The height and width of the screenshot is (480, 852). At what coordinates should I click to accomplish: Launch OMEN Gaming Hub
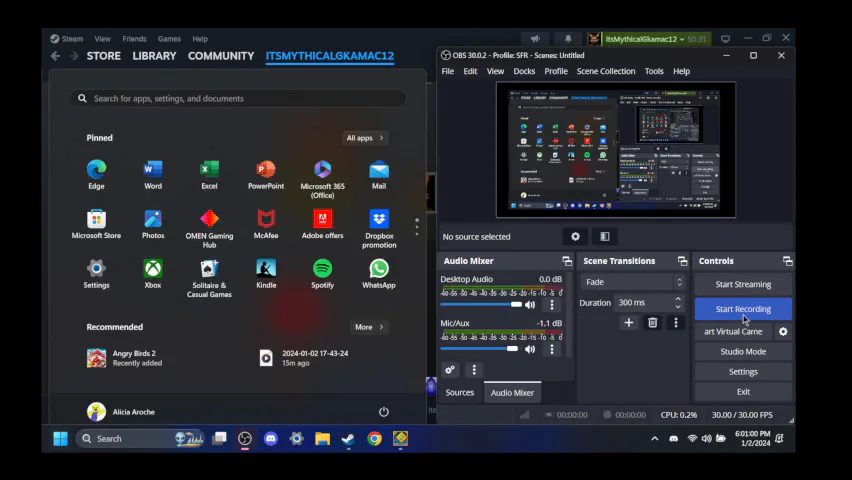click(x=209, y=228)
